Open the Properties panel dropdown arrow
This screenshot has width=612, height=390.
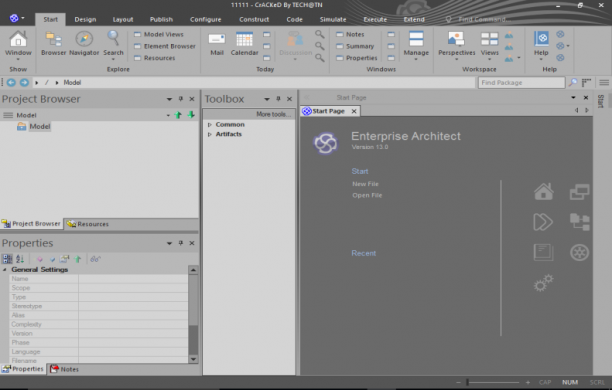(169, 243)
